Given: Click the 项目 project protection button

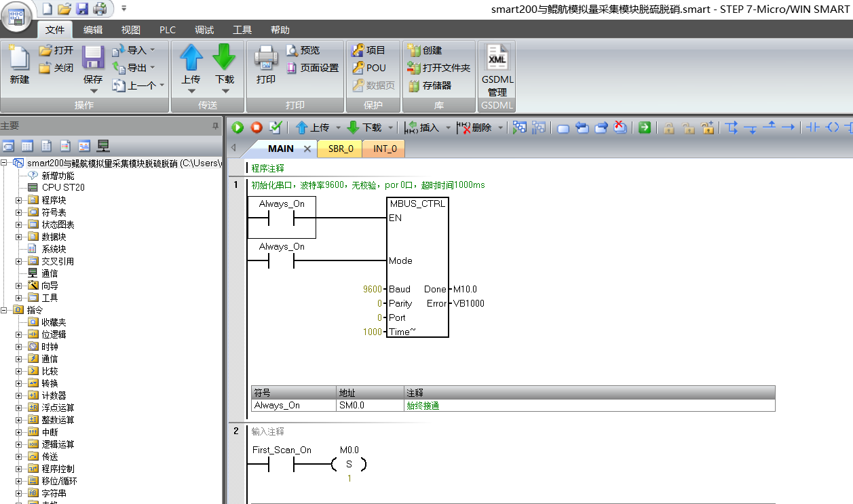Looking at the screenshot, I should coord(368,50).
